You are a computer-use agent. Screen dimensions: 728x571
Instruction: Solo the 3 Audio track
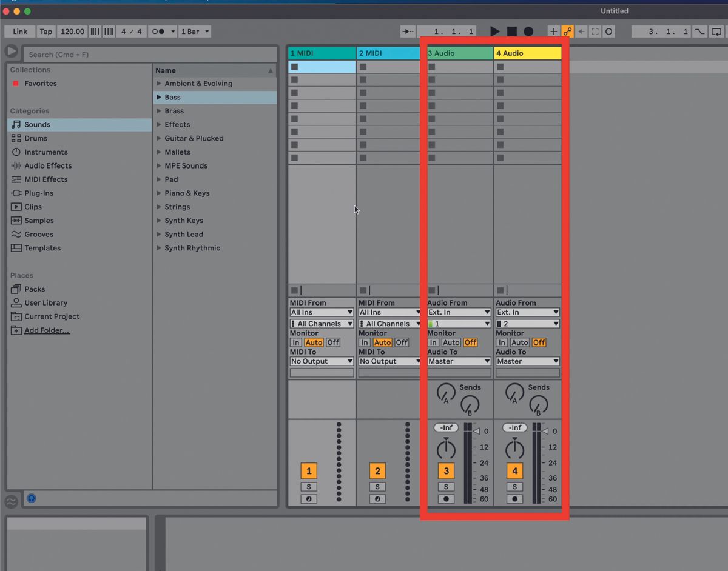pyautogui.click(x=446, y=486)
